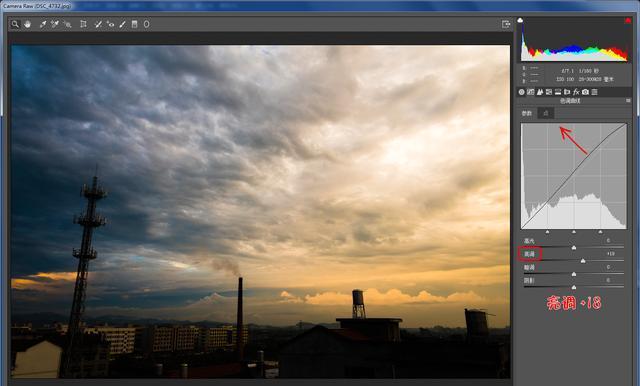Screen dimensions: 640x386
Task: Switch to the 点 point curve tab
Action: click(546, 113)
